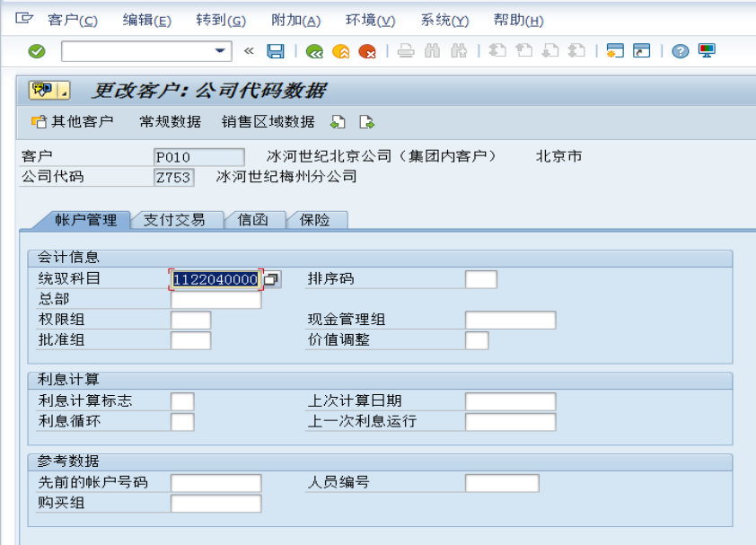Click the SAP window menu icon

(x=23, y=19)
